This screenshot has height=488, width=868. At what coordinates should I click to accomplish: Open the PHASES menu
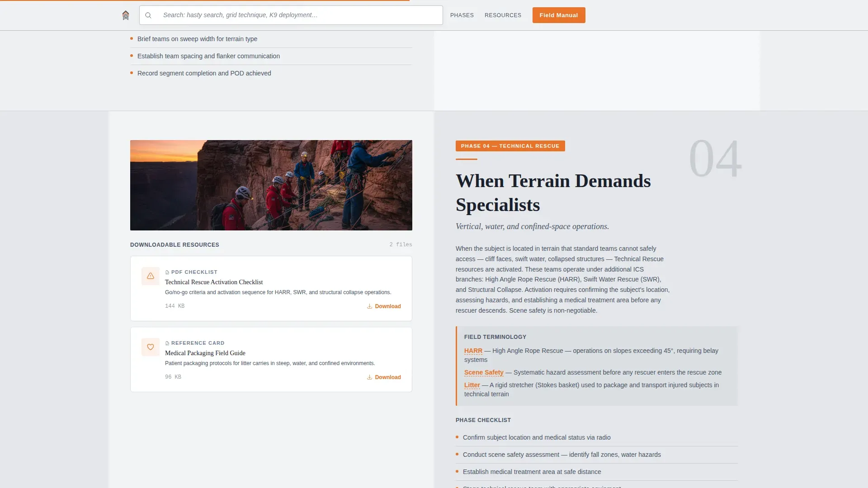(x=462, y=15)
